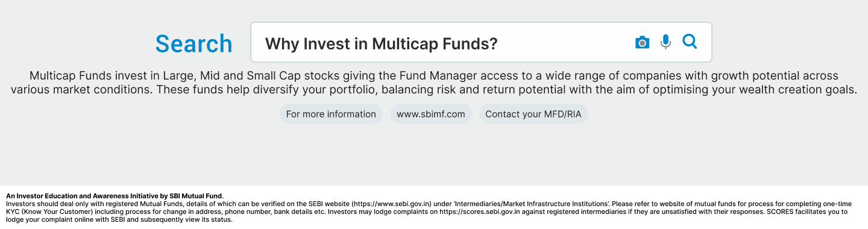Select the 'Why Invest in Multicap Funds?' query text

(x=381, y=44)
